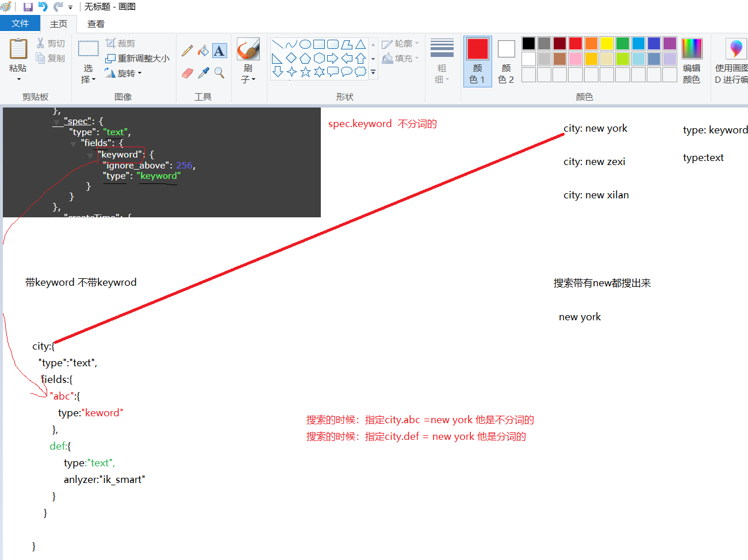Click the 'spec.keyword 不分词的' text on canvas
Viewport: 748px width, 560px height.
coord(382,124)
